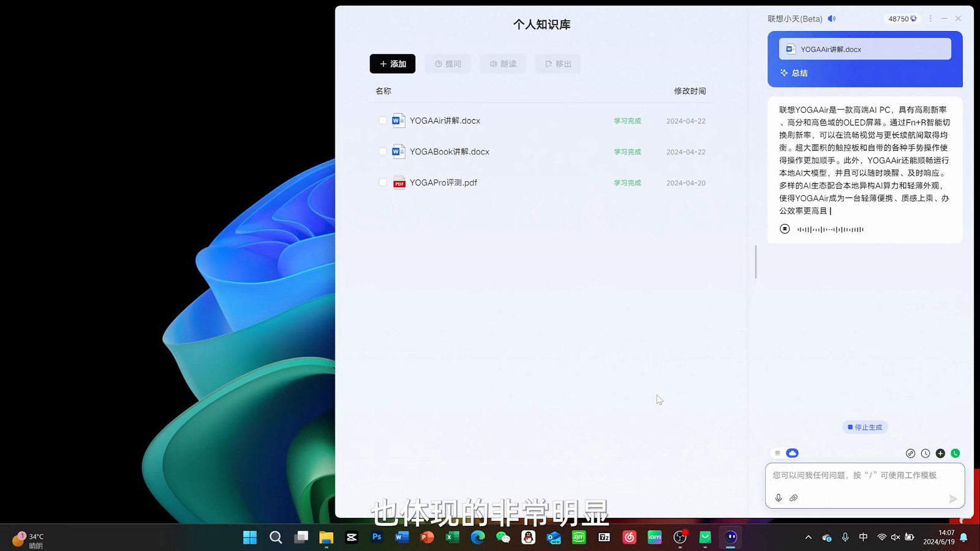Toggle the speaker icon beside 联想小天(Beta)
This screenshot has width=980, height=551.
[832, 18]
